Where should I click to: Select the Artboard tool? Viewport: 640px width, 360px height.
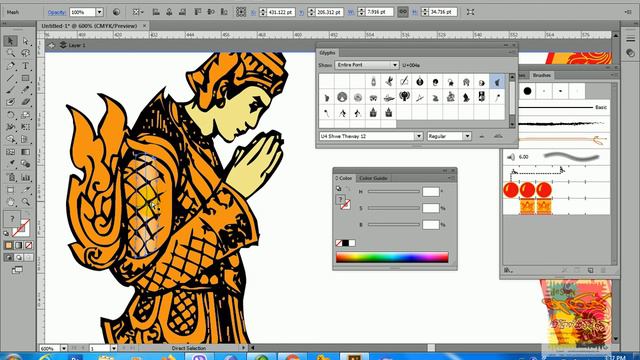(11, 190)
